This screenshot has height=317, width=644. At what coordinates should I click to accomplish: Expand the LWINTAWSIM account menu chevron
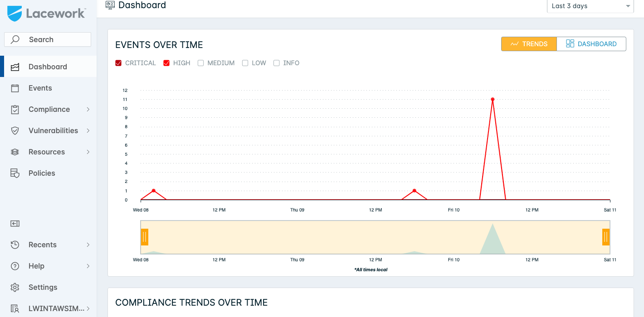pos(88,309)
